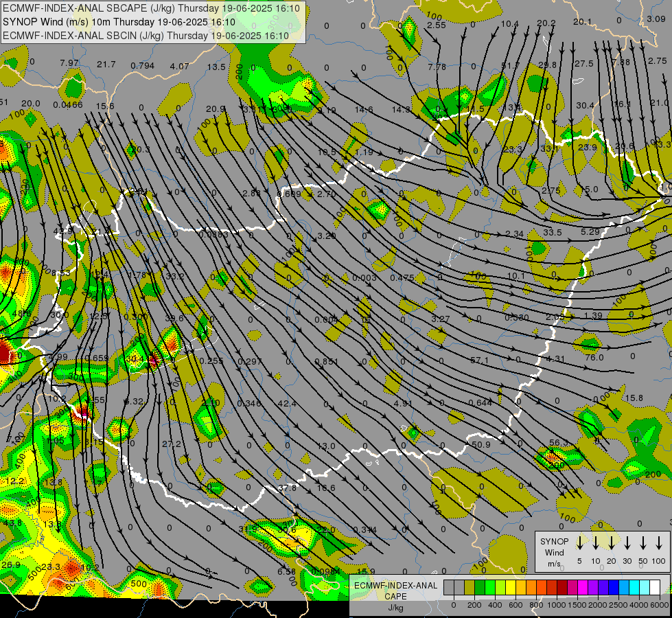Pick the olive CAPE legend swatch

pos(470,588)
